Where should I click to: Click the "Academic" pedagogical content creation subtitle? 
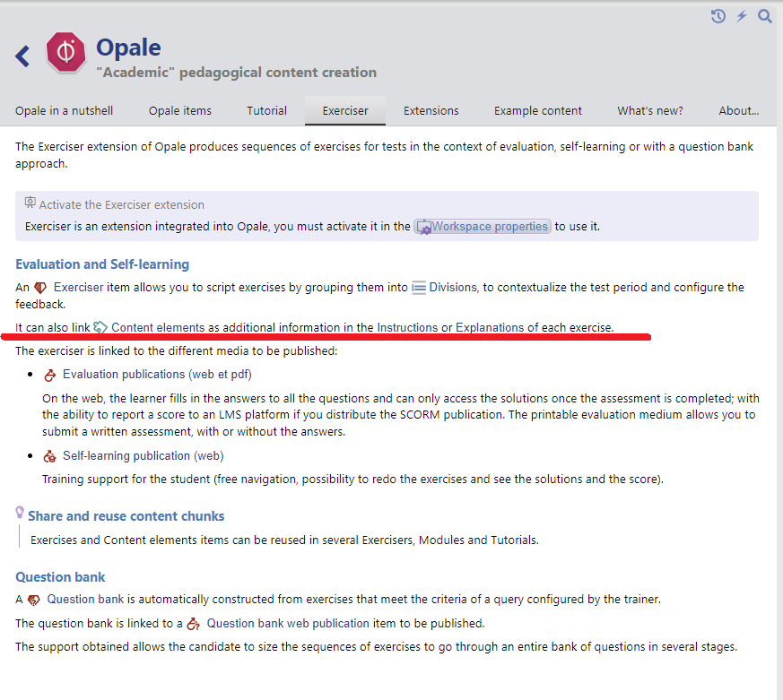236,73
